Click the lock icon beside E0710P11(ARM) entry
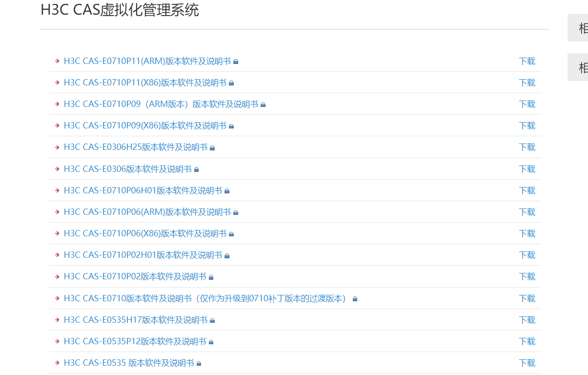Viewport: 588px width, 375px height. [236, 62]
